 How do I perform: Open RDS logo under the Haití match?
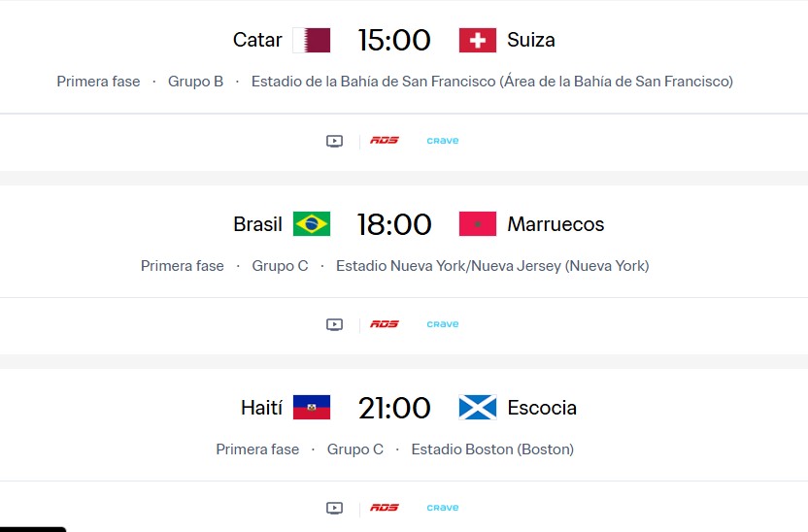pyautogui.click(x=385, y=508)
